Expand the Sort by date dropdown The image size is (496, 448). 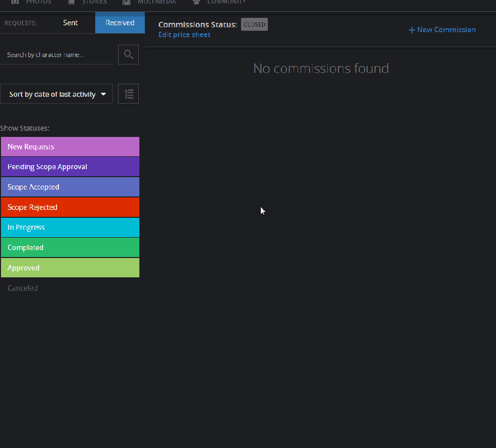coord(57,94)
